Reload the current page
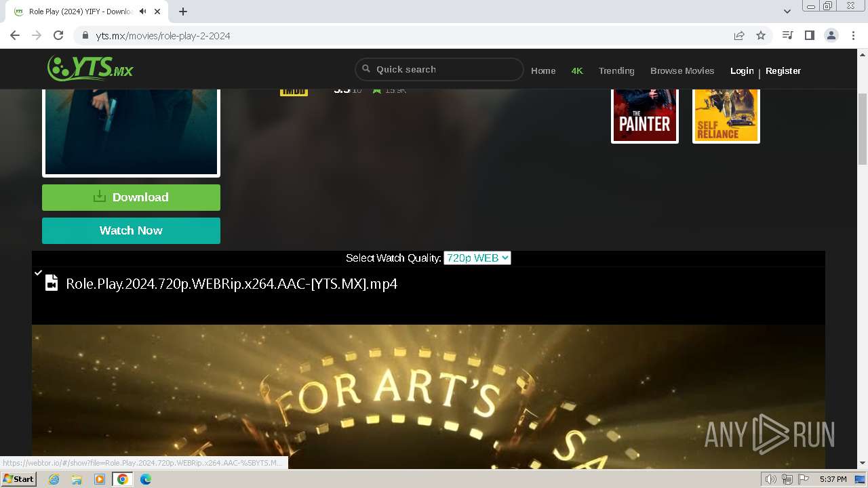Screen dimensions: 868x488 click(x=58, y=35)
